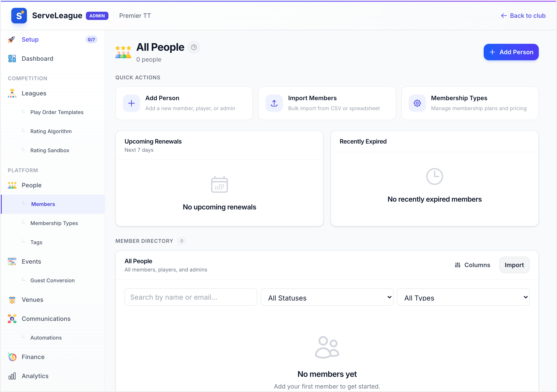Open Automations sidebar item

pos(46,338)
